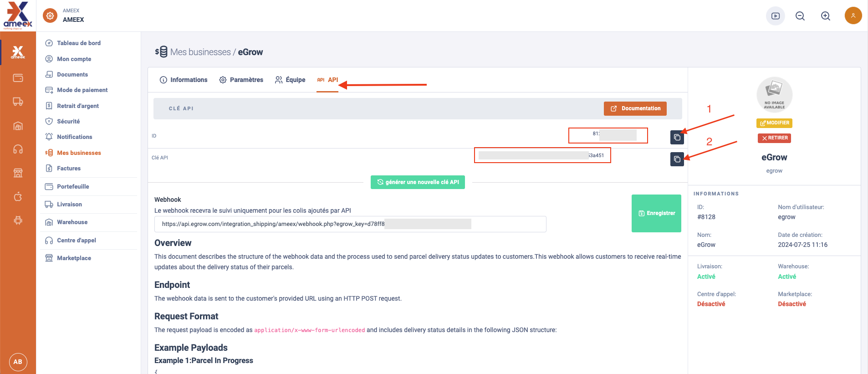Open the user profile avatar
This screenshot has height=374, width=868.
(x=853, y=15)
